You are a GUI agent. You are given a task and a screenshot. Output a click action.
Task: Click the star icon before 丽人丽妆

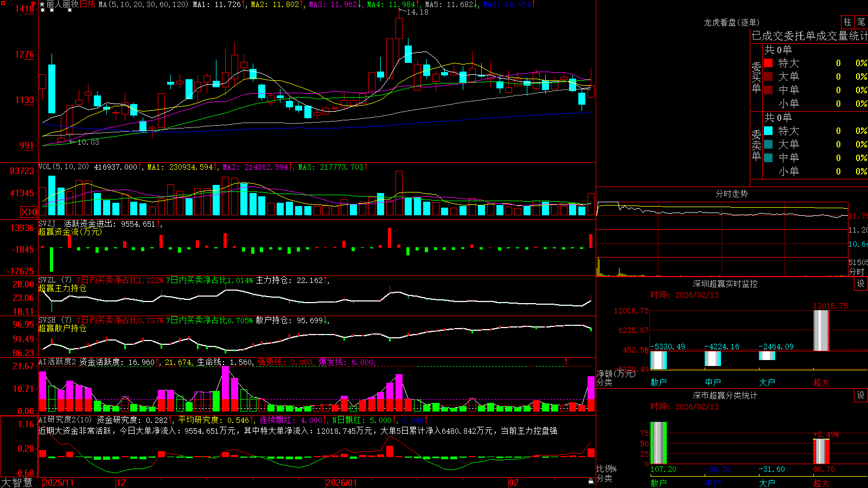tap(42, 4)
